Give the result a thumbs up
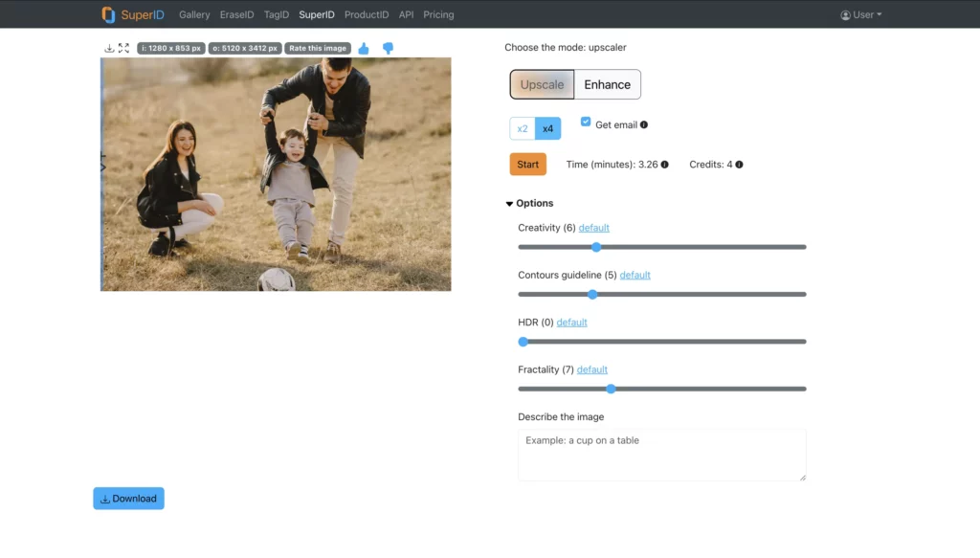Viewport: 980px width, 558px height. pyautogui.click(x=364, y=47)
